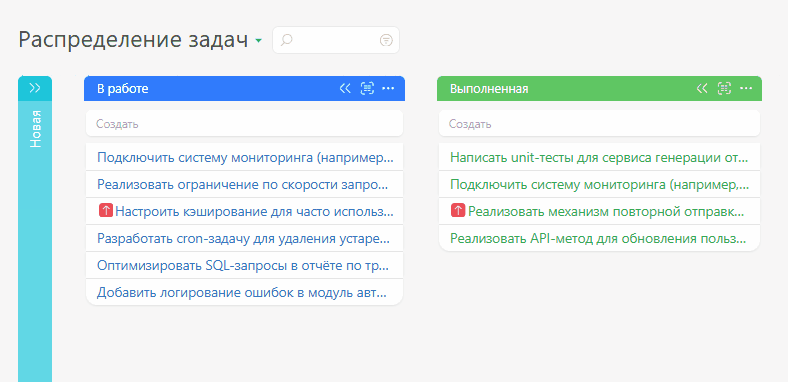Click scan icon in Выполненная header
The width and height of the screenshot is (788, 382).
[x=724, y=89]
